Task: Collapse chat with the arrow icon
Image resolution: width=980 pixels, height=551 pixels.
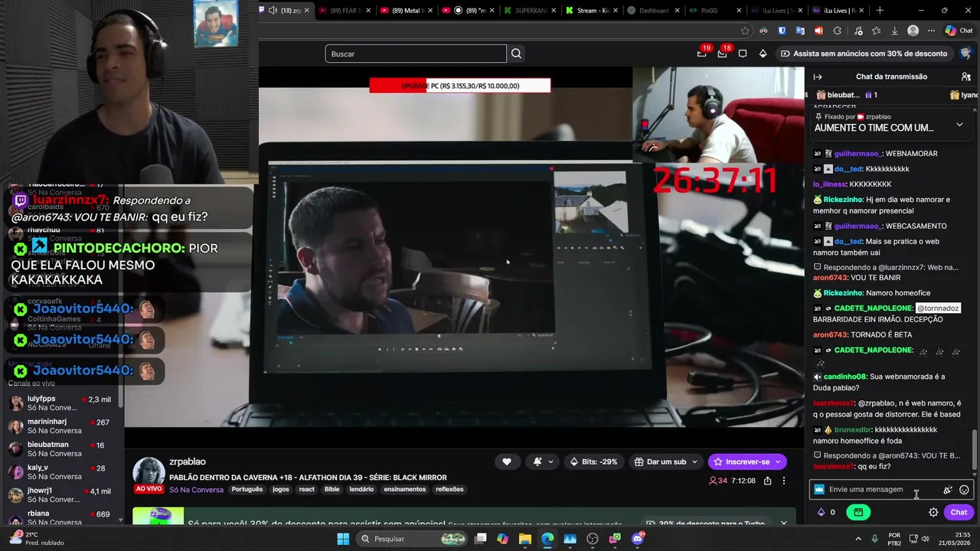Action: pyautogui.click(x=818, y=77)
